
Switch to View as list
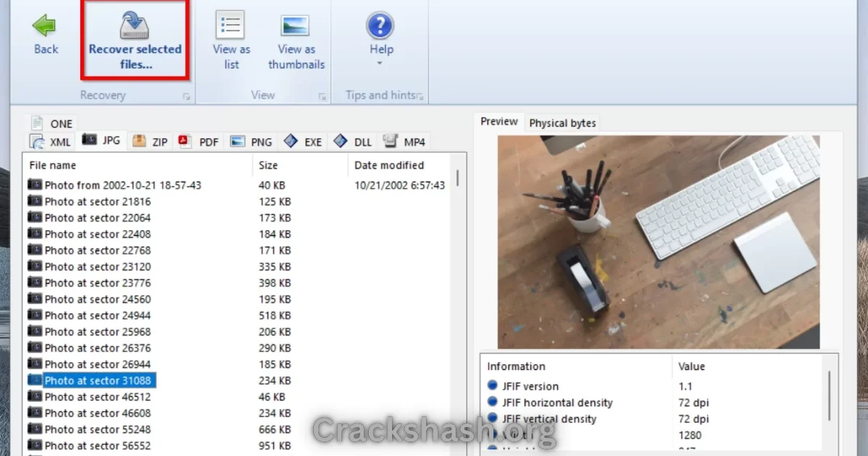click(231, 41)
